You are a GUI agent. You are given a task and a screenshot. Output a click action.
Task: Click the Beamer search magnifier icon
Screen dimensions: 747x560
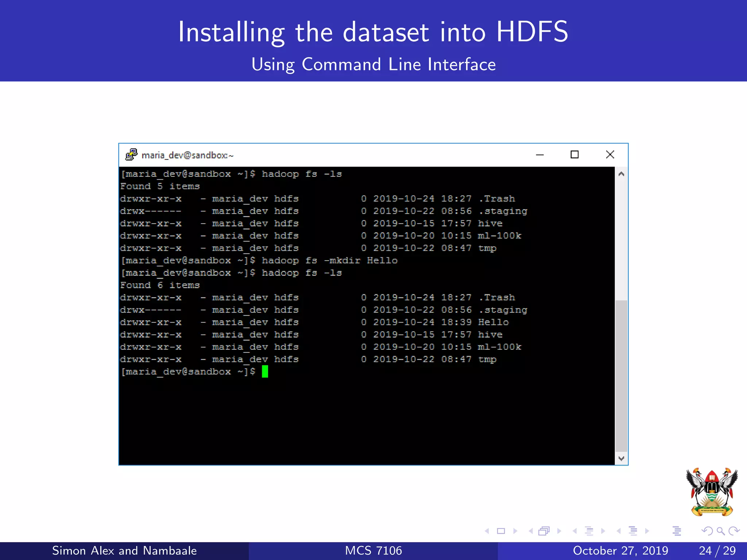(x=721, y=532)
